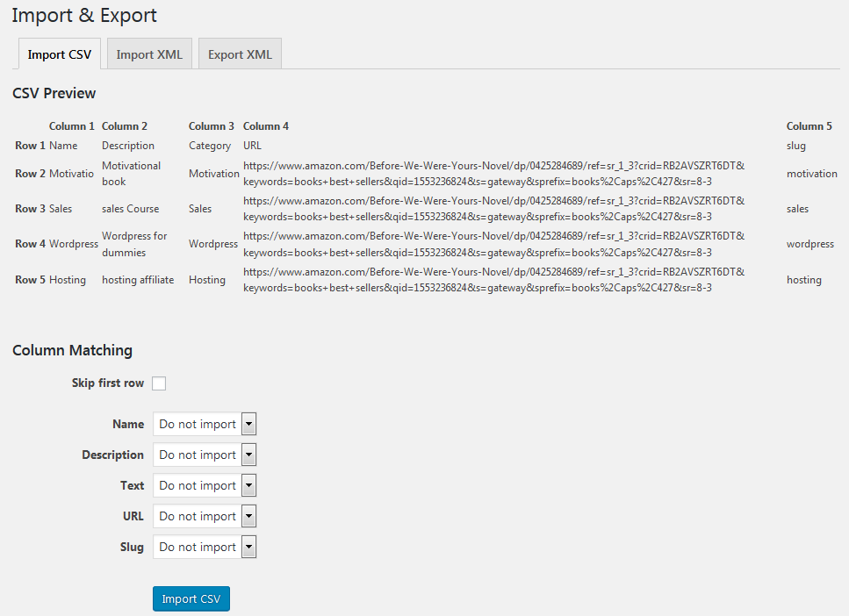
Task: Click the 'Skip first row' label
Action: click(x=108, y=383)
